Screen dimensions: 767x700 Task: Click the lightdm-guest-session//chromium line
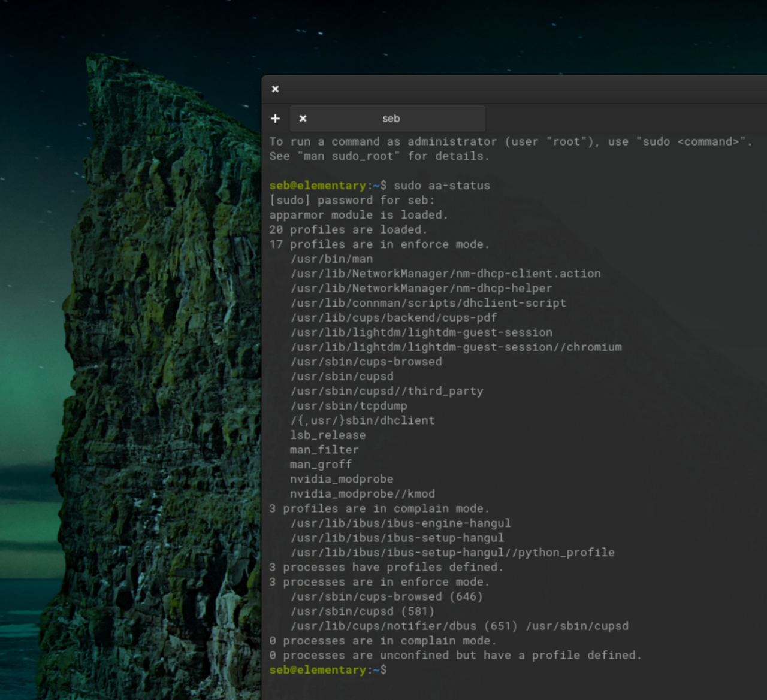[456, 347]
